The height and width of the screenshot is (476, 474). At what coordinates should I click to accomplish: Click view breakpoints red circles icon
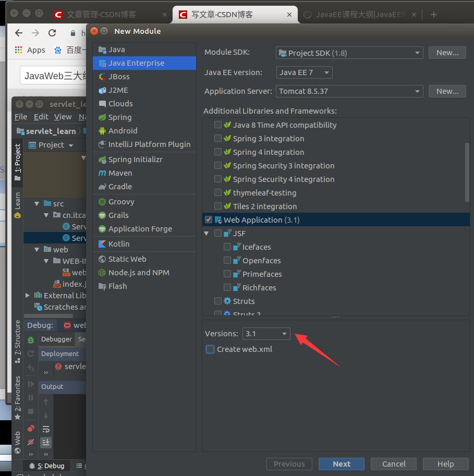(31, 429)
